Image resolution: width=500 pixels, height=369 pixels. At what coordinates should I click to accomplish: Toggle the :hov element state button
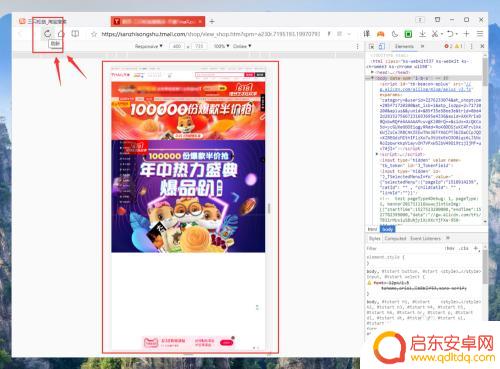pos(450,248)
